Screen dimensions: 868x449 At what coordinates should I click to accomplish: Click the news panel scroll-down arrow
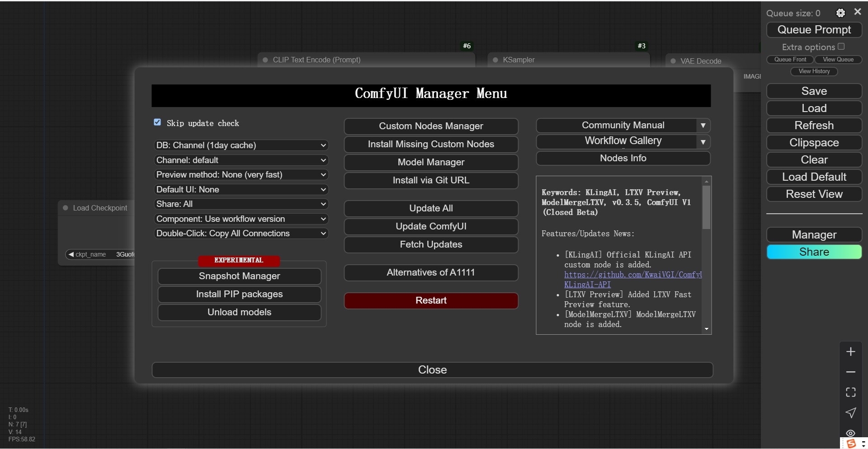point(707,329)
